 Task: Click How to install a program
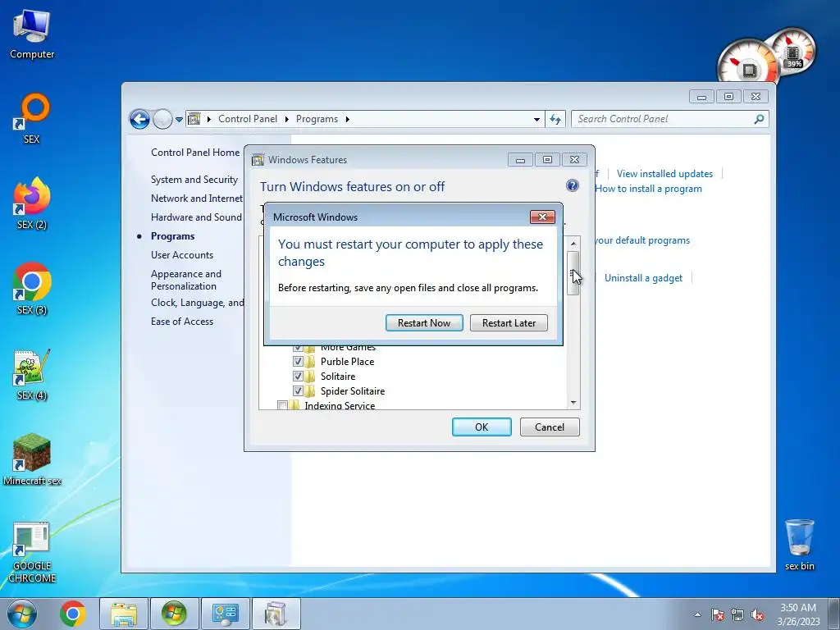[x=648, y=189]
